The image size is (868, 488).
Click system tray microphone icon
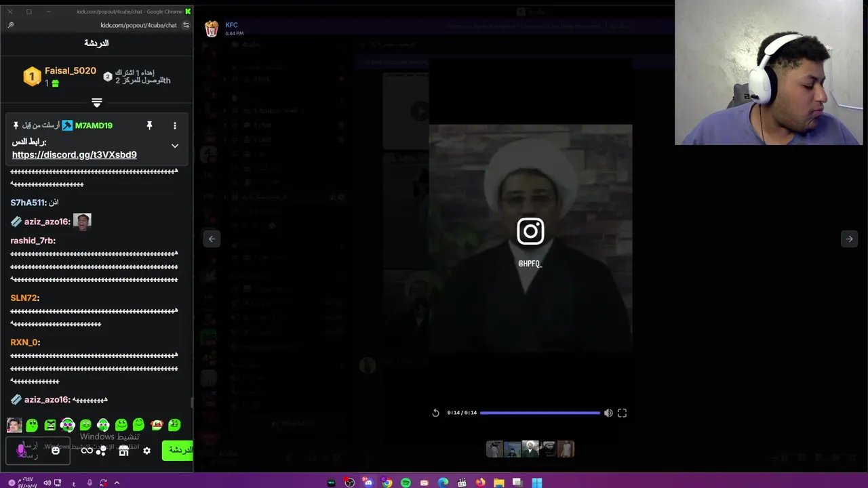[x=89, y=483]
